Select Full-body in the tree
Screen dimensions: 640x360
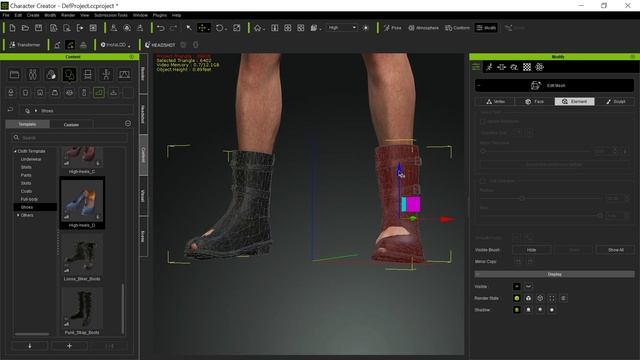click(29, 199)
